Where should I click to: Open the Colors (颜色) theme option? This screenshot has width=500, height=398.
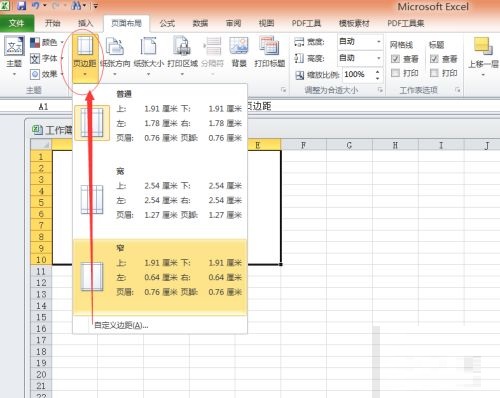click(44, 42)
